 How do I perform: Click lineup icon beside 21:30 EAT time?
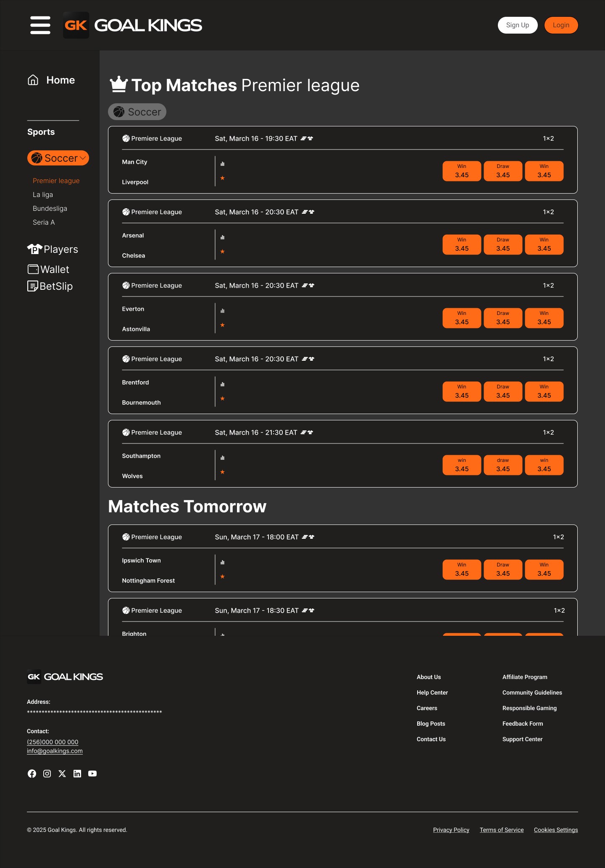tap(307, 433)
